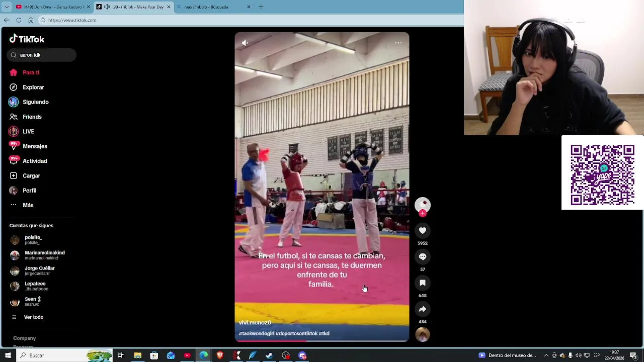Open Jorge Cuéllar account
644x362 pixels.
click(x=33, y=270)
